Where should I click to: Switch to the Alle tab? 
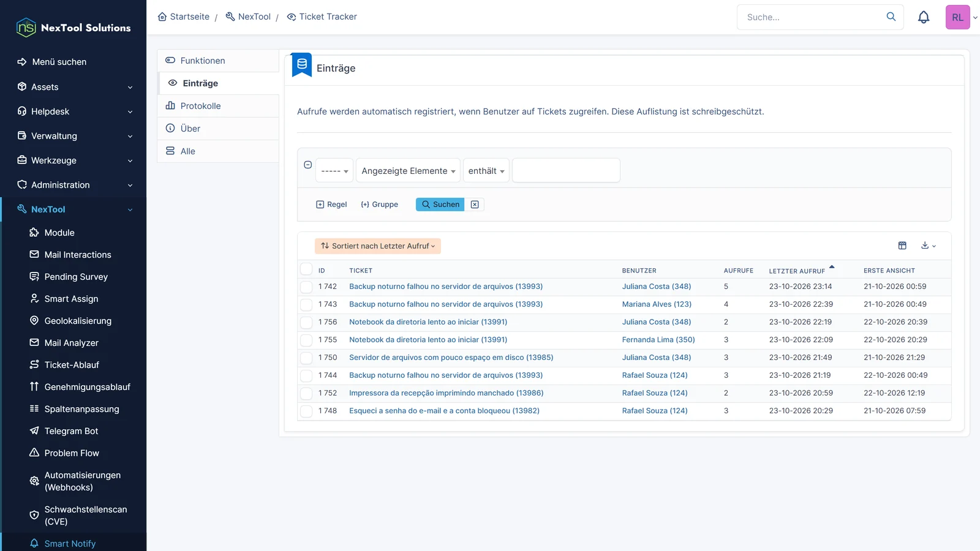218,151
